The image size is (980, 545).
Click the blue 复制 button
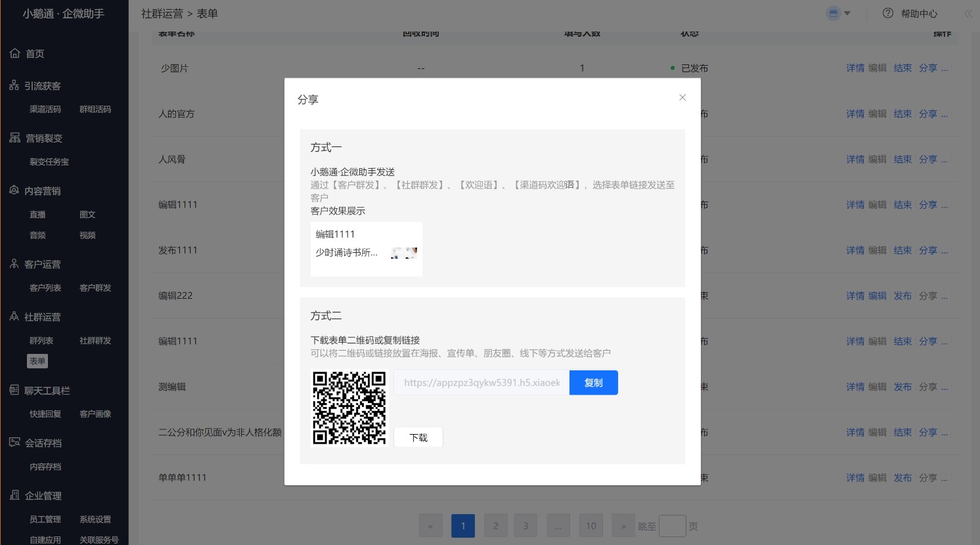click(x=594, y=383)
